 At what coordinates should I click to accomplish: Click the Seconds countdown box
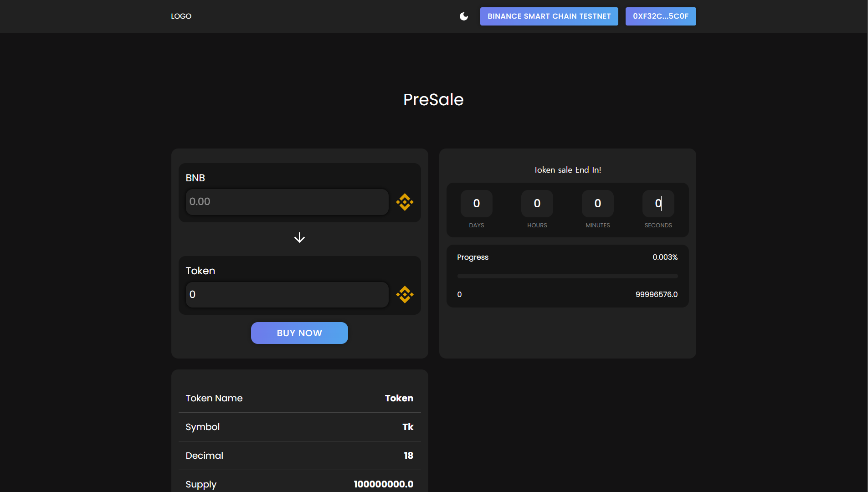(x=658, y=204)
